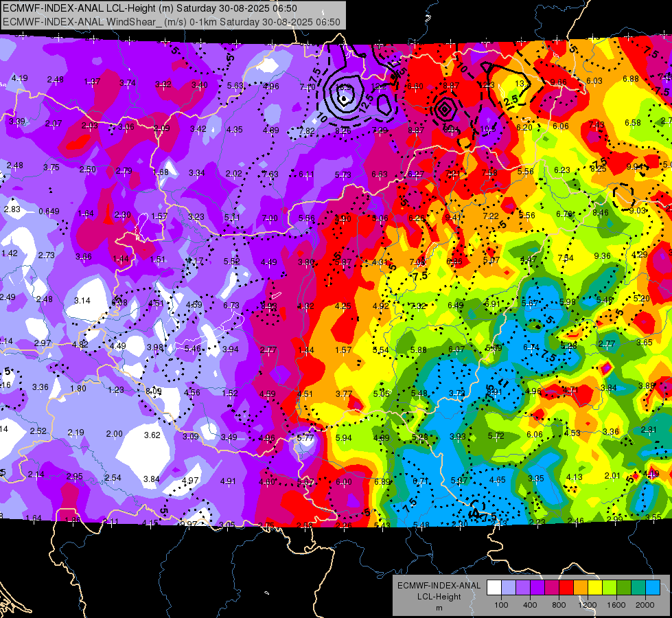Click the wind shear value 3.93
This screenshot has height=618, width=672.
458,437
